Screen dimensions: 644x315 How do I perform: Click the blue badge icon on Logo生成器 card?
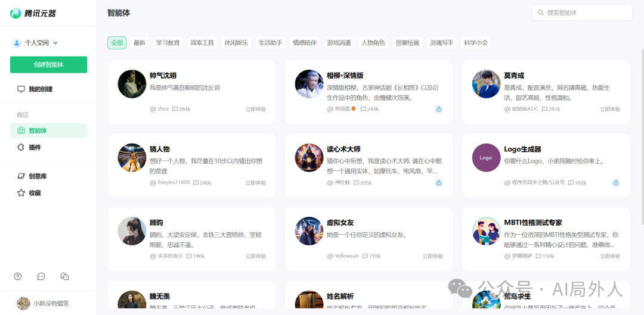(x=615, y=183)
